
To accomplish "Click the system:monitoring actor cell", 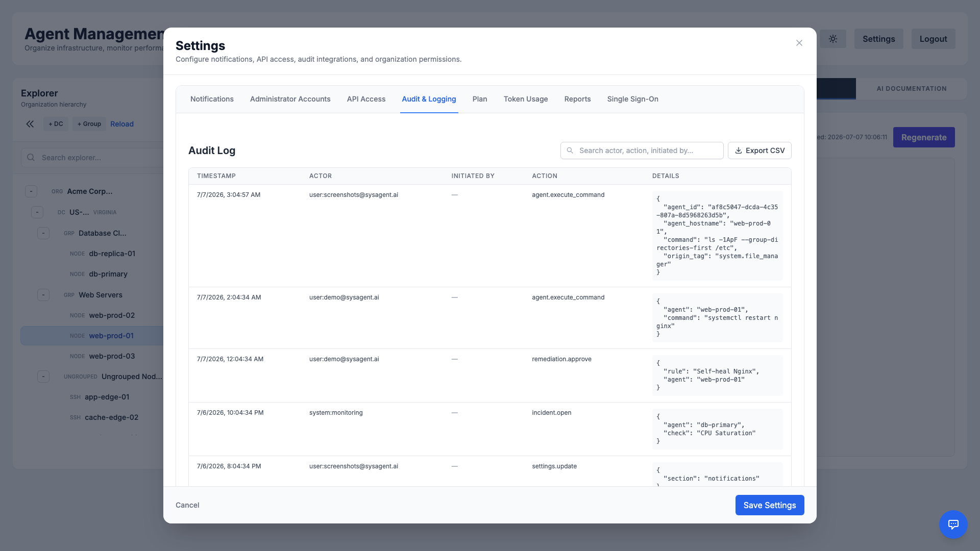I will coord(336,413).
